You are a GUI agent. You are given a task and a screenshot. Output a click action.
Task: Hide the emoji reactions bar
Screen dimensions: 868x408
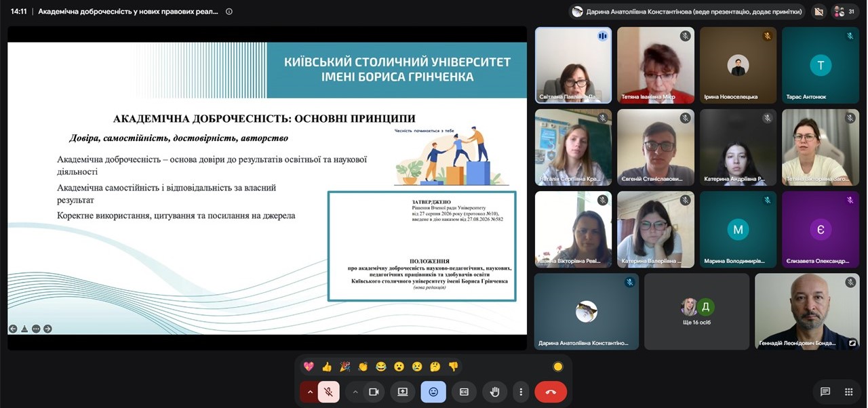pos(433,392)
